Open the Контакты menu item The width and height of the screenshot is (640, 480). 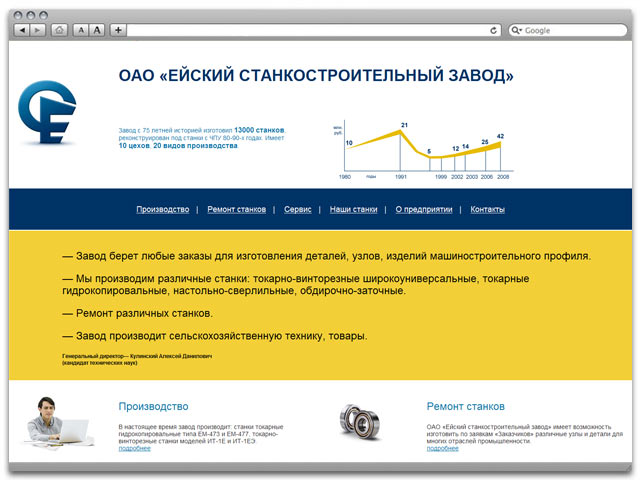coord(487,209)
